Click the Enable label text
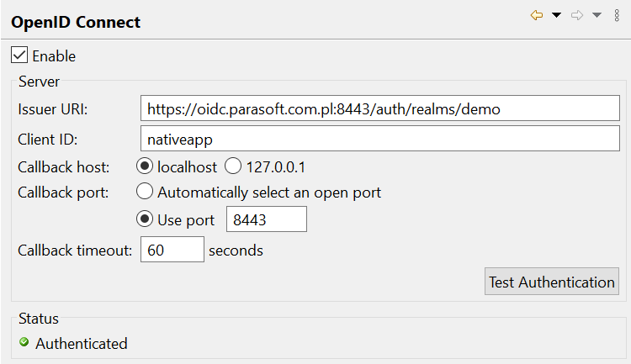This screenshot has height=364, width=631. (54, 56)
